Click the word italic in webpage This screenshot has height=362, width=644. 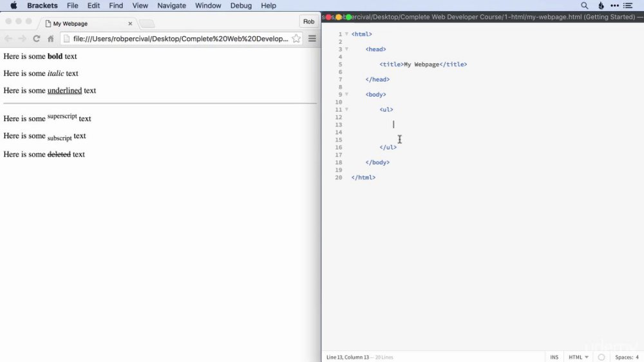55,73
